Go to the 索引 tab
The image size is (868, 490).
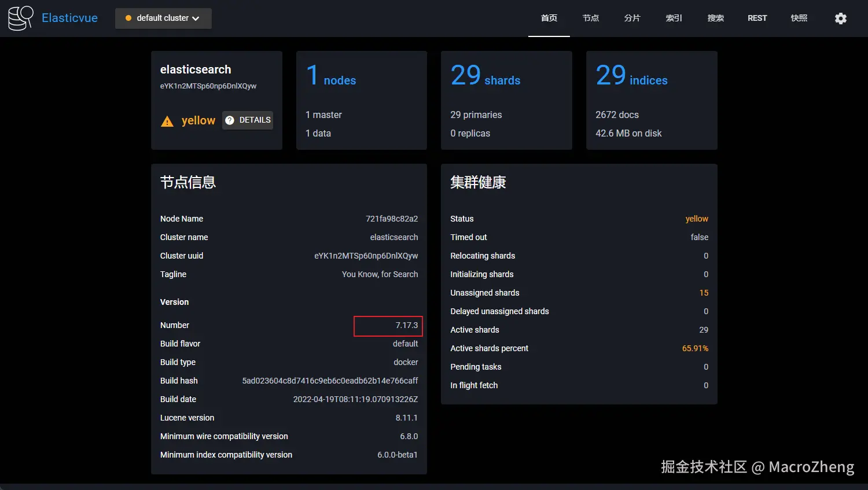(x=674, y=19)
